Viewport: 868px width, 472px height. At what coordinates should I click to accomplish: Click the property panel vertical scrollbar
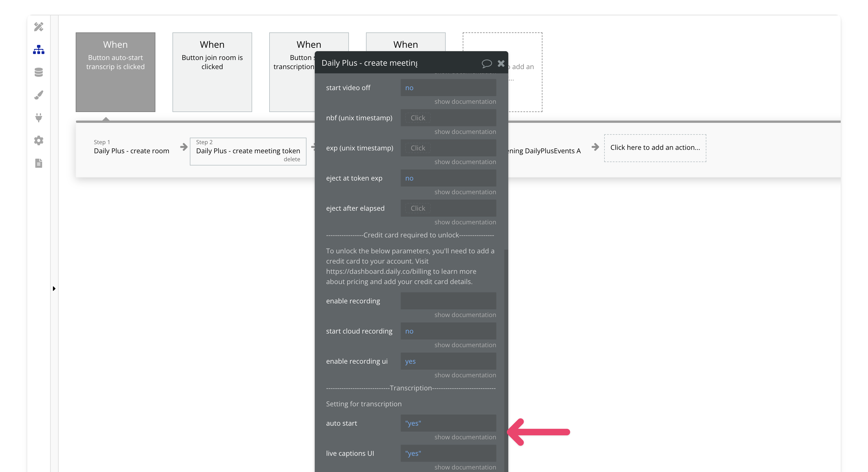click(506, 360)
